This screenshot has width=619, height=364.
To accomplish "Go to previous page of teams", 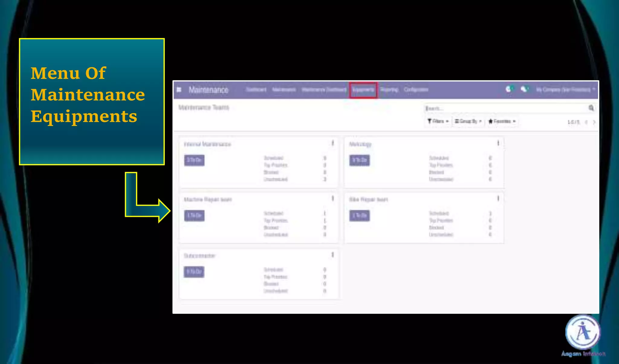I will pyautogui.click(x=586, y=122).
